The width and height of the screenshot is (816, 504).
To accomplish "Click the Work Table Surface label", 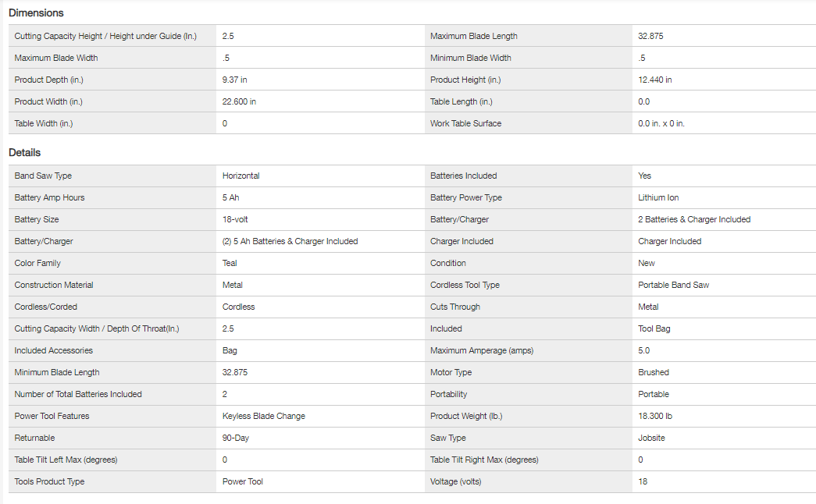I will point(465,123).
